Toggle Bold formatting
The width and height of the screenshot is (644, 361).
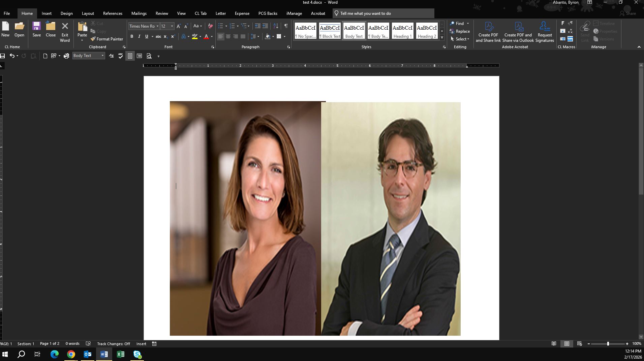[x=132, y=36]
